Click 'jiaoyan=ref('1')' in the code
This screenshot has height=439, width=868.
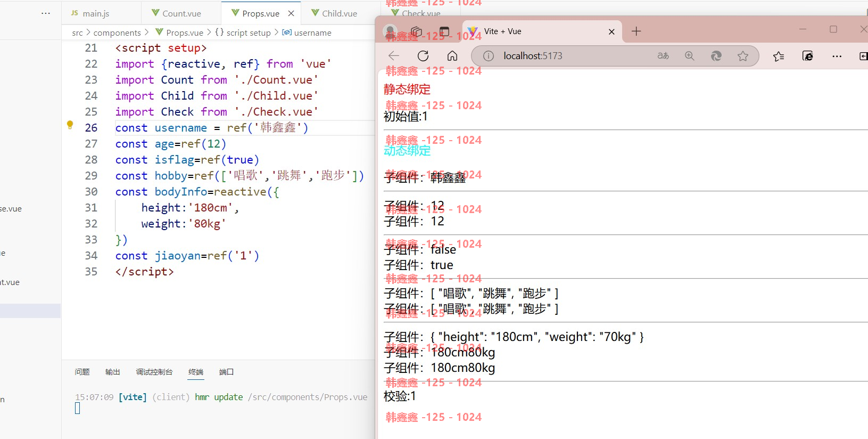point(207,256)
